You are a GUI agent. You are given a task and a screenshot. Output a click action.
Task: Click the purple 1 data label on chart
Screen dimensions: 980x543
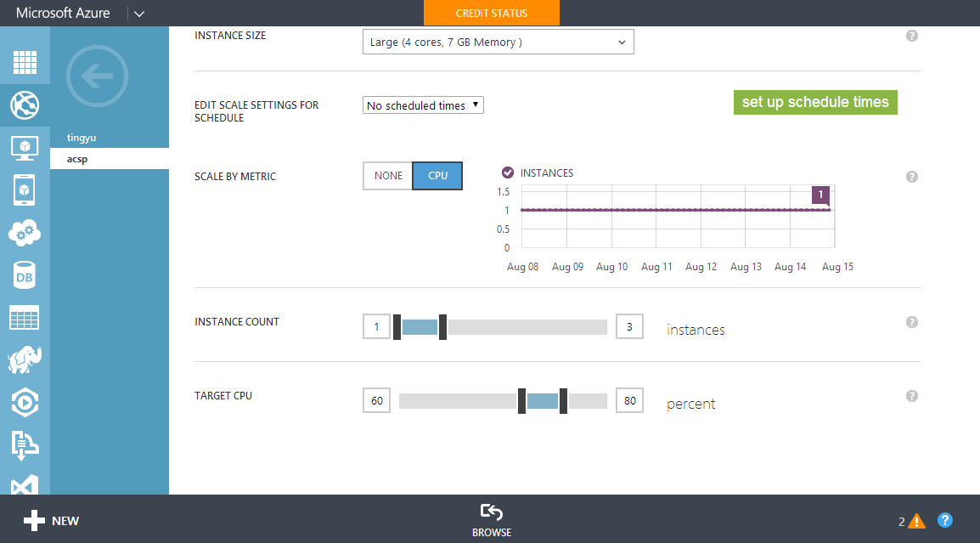click(x=820, y=195)
